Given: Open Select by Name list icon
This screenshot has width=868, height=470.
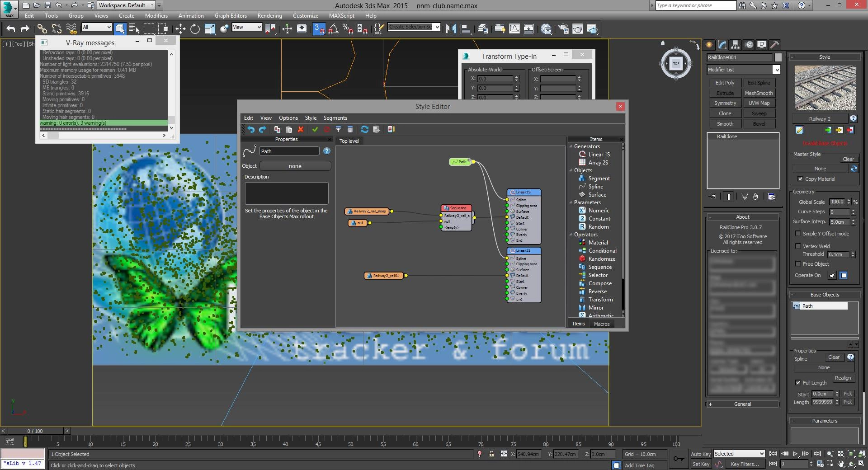Looking at the screenshot, I should pyautogui.click(x=134, y=29).
